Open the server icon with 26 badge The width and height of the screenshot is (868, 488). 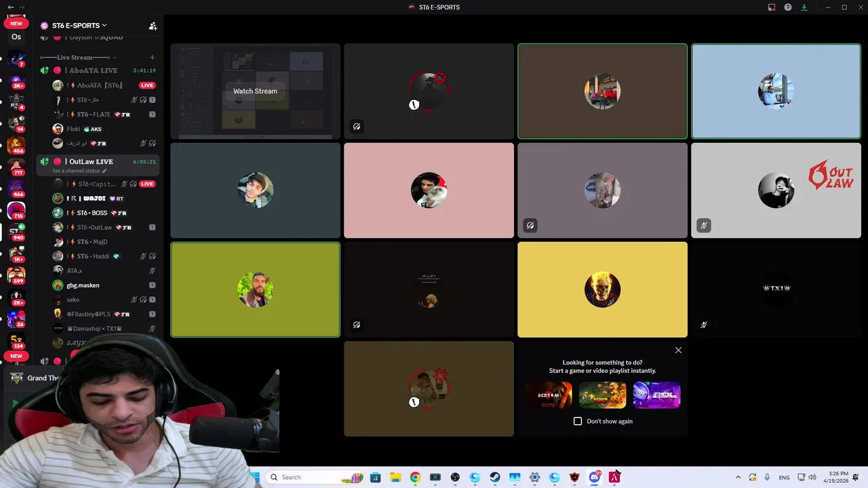tap(16, 319)
